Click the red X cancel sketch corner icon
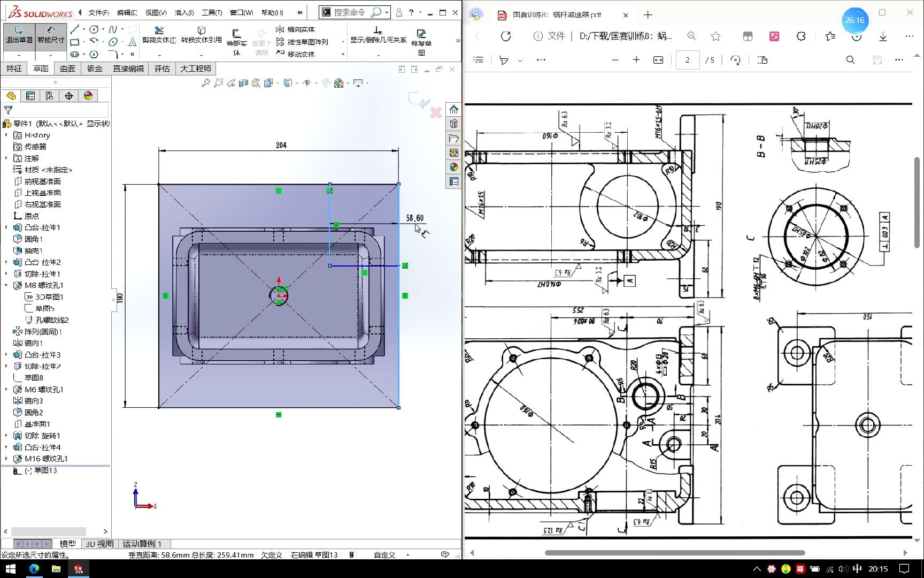Screen dimensions: 924x578 point(436,112)
